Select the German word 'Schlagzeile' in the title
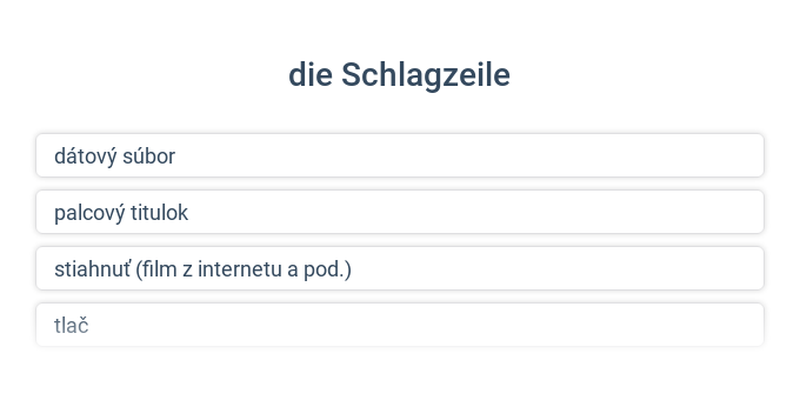 tap(426, 75)
